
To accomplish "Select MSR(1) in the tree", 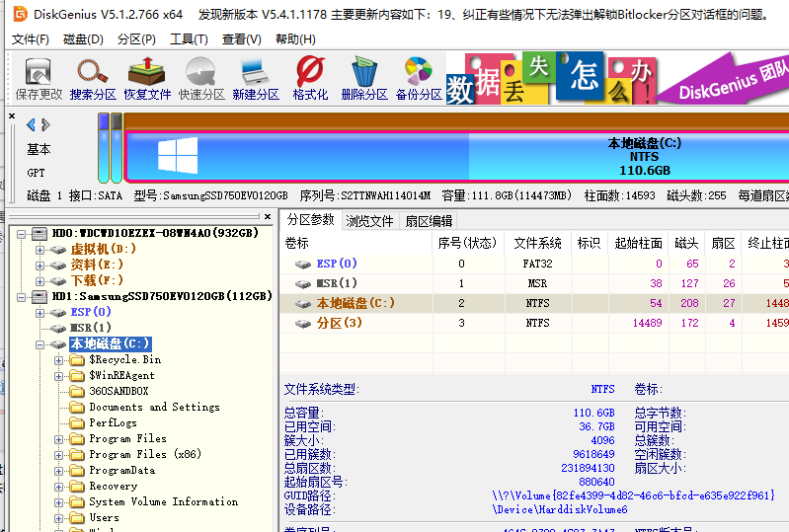I will (x=91, y=328).
